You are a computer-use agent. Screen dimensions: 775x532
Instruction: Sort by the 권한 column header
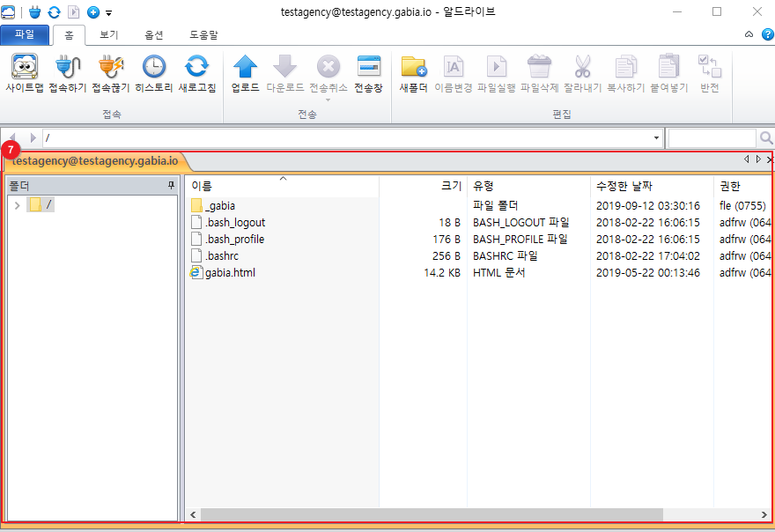pos(743,186)
